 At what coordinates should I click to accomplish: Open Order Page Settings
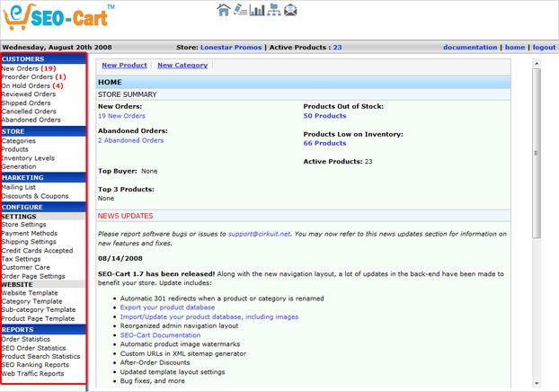(33, 276)
